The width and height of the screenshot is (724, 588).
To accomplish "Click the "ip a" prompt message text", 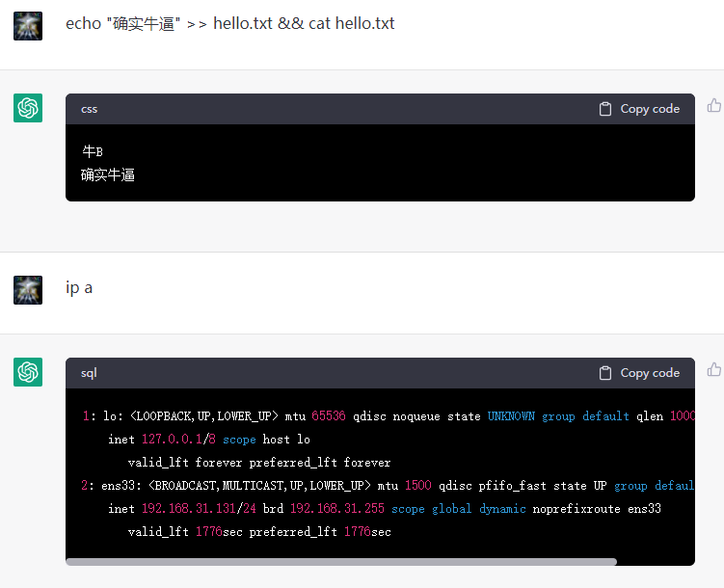I will click(x=79, y=288).
